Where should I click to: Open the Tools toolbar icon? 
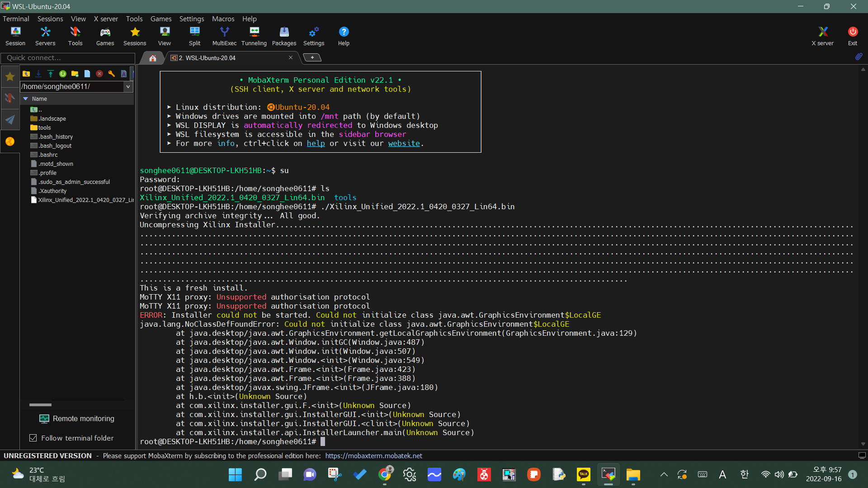coord(75,36)
